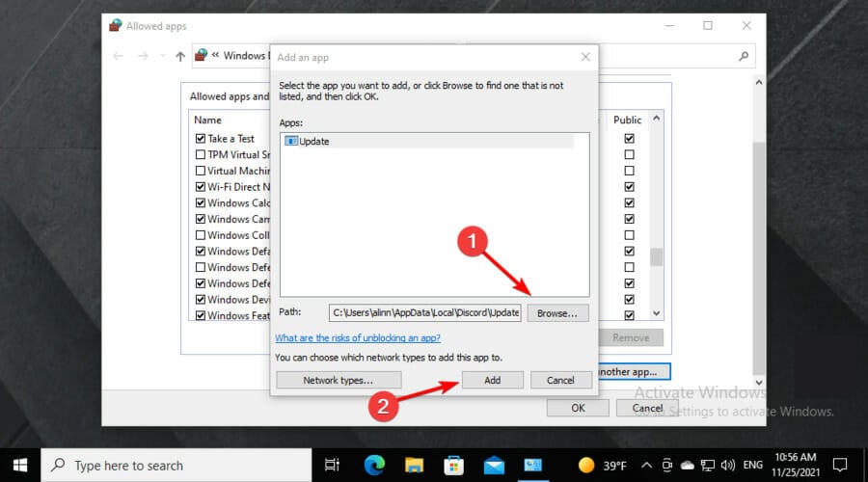Go forward in Allowed apps navigation
868x482 pixels.
(143, 56)
